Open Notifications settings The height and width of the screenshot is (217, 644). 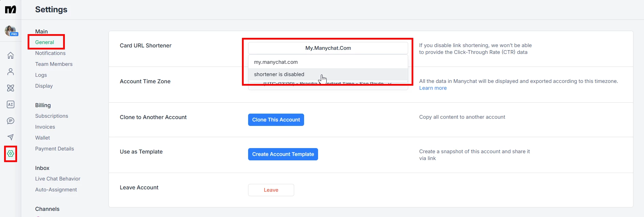tap(50, 53)
